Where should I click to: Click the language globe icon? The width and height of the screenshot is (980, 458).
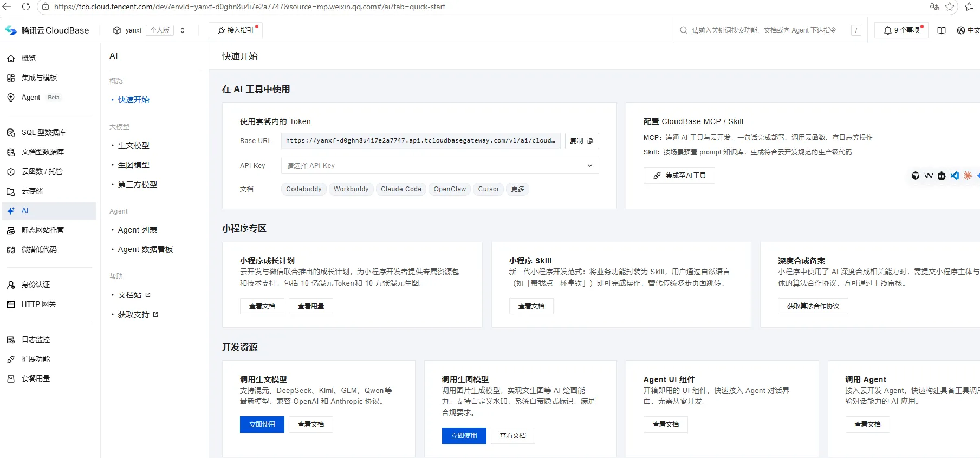coord(961,30)
